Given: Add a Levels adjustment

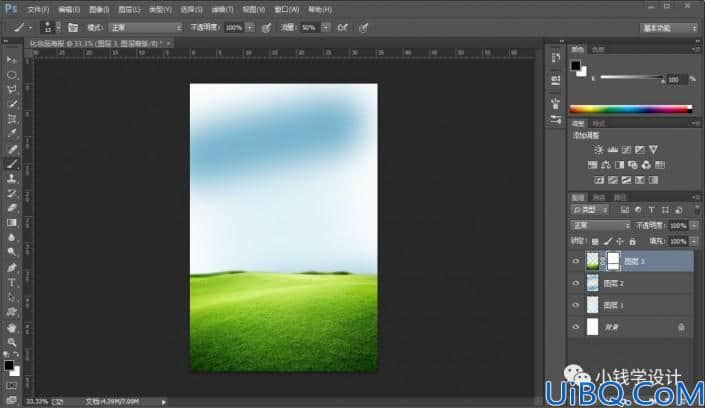Looking at the screenshot, I should click(x=612, y=149).
